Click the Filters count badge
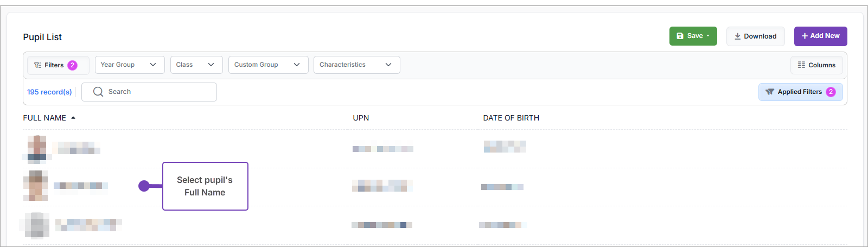The image size is (868, 247). click(72, 65)
